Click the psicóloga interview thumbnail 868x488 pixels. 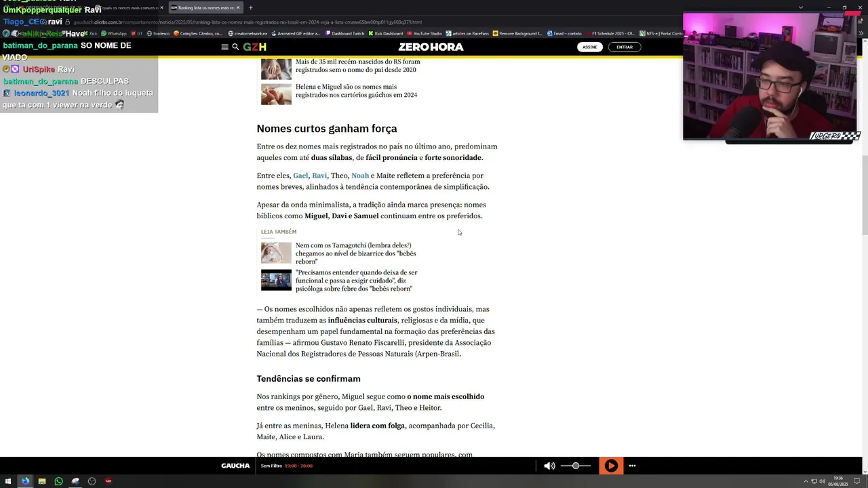coord(276,280)
